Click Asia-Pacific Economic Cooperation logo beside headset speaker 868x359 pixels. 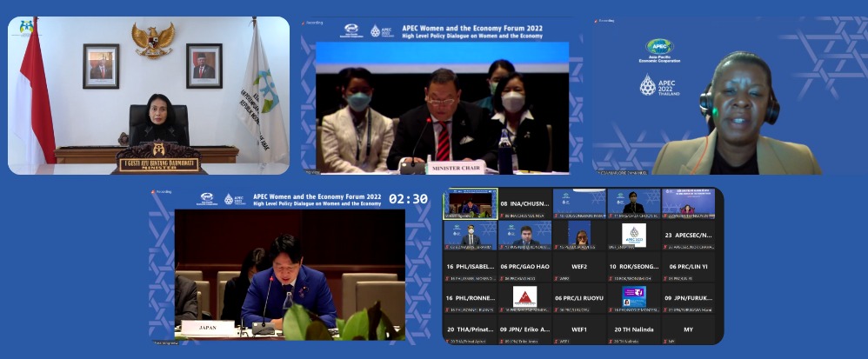pos(659,50)
